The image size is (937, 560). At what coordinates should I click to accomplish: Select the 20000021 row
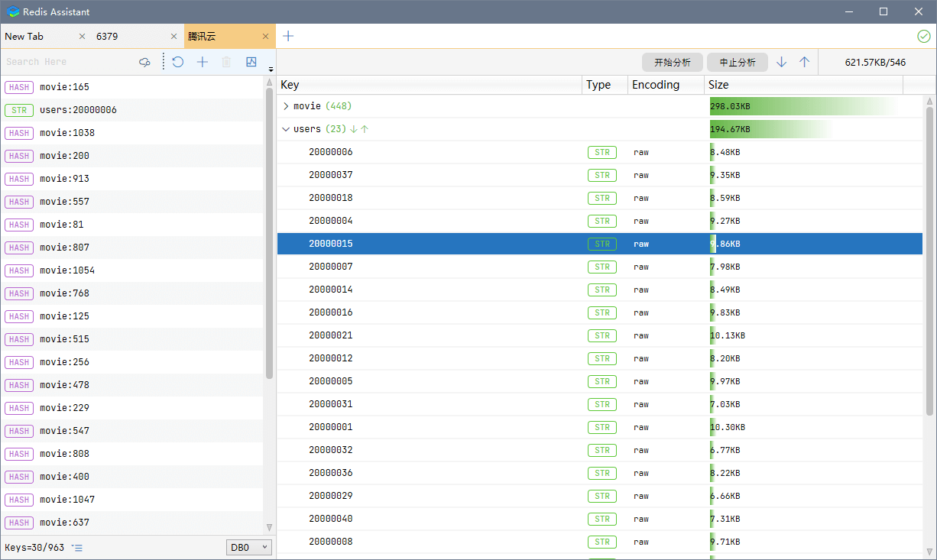click(x=600, y=335)
